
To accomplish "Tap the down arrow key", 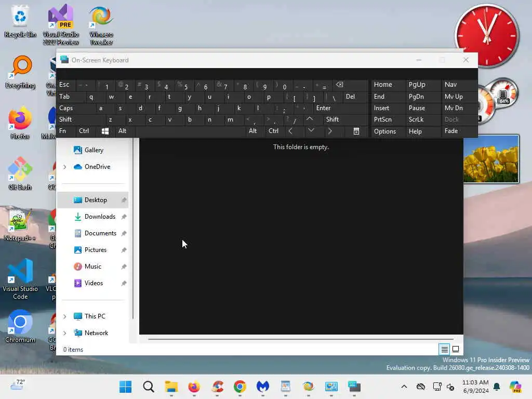I will [x=311, y=131].
